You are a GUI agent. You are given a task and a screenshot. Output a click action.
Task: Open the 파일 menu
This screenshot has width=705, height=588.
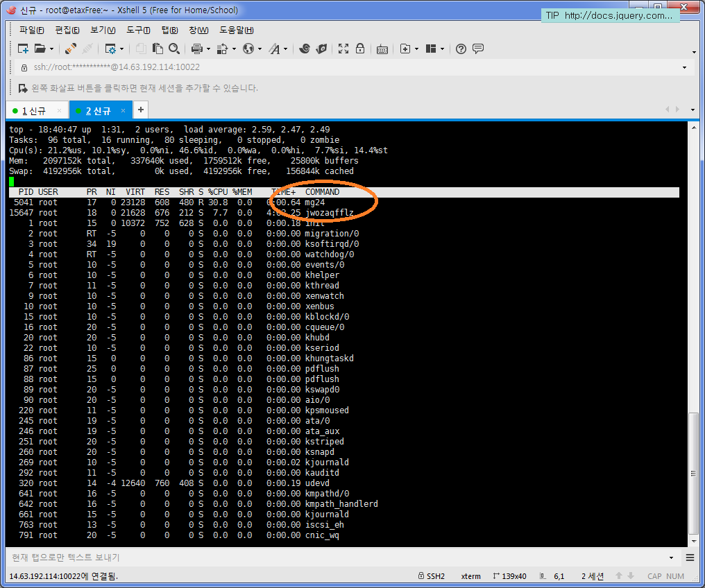[x=31, y=30]
